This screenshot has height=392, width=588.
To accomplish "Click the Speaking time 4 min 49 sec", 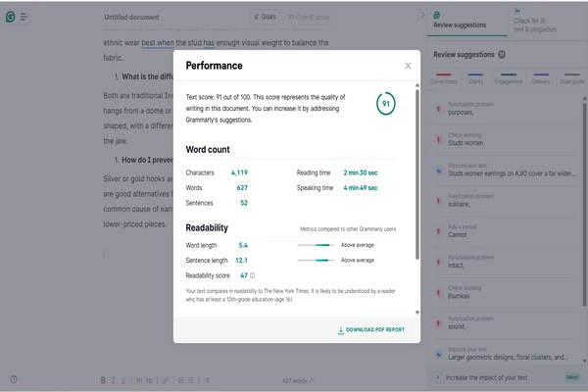I will coord(361,187).
